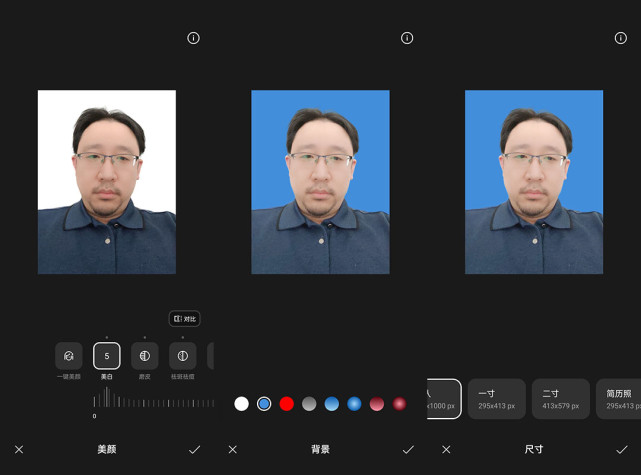Confirm the 尺寸 size with checkmark
641x475 pixels.
622,450
